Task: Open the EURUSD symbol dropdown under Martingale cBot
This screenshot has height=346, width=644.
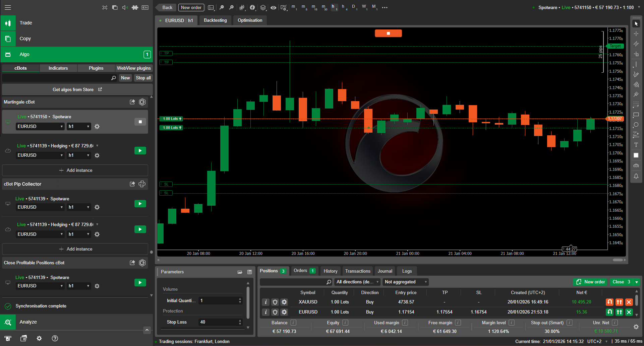Action: click(40, 126)
